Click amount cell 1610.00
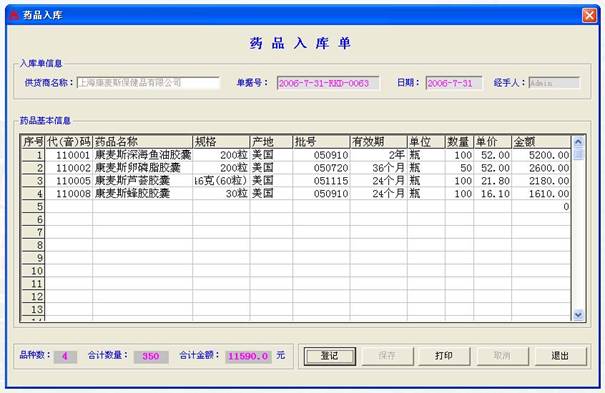This screenshot has width=605, height=393. point(541,193)
